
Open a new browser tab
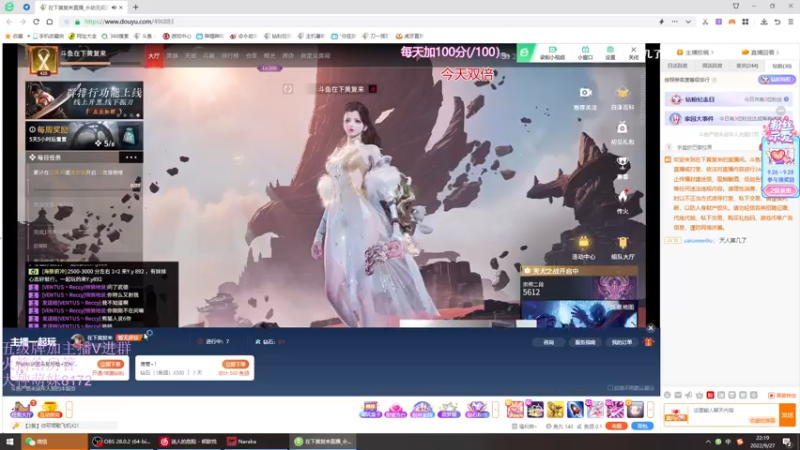(136, 7)
